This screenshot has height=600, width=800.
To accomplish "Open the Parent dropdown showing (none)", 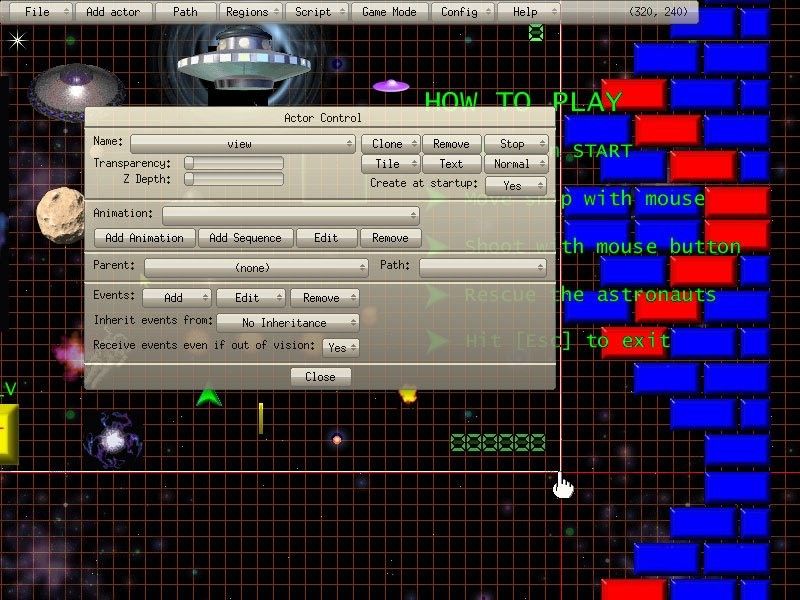I will pos(253,265).
